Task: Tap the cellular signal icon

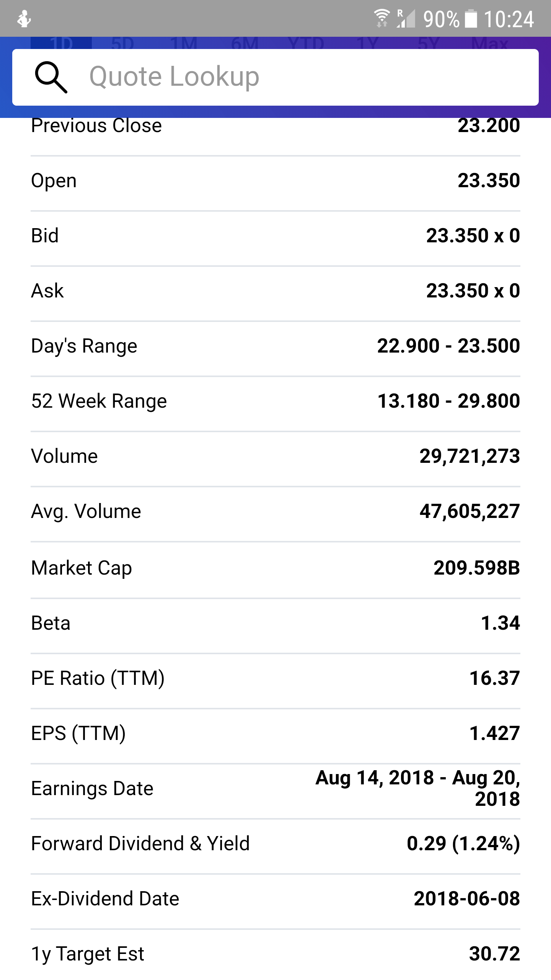Action: (406, 18)
